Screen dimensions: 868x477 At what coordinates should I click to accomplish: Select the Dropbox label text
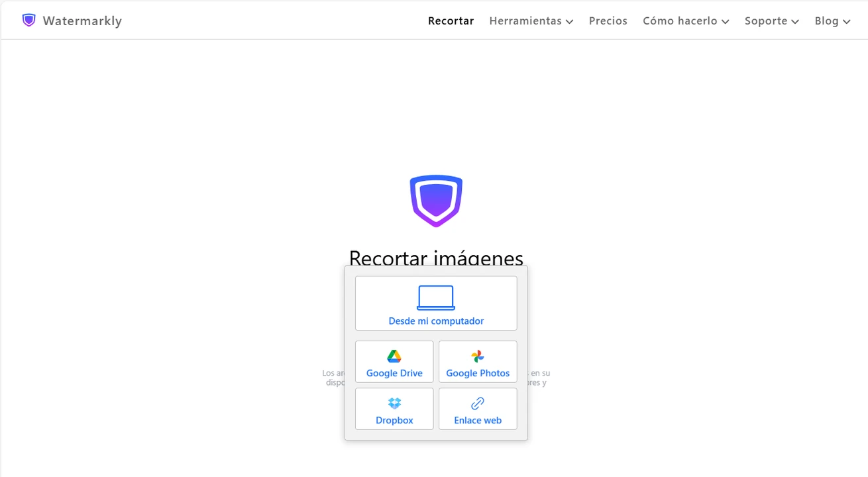coord(394,421)
